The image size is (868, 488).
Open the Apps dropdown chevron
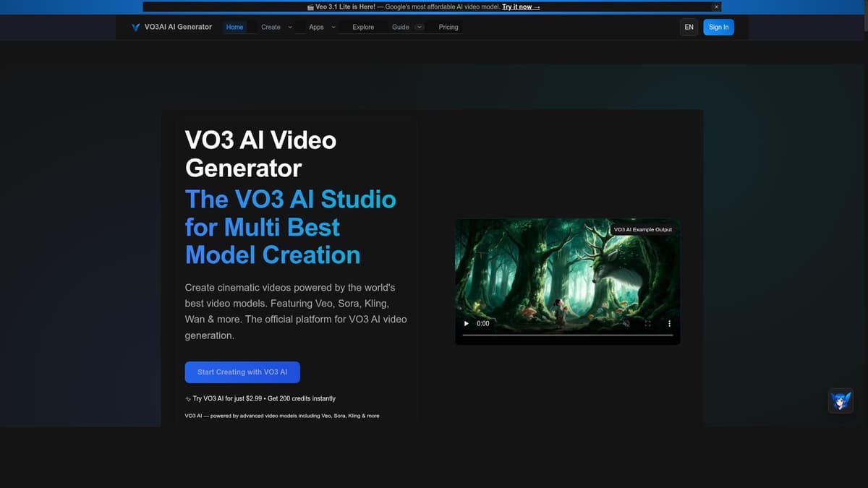(x=333, y=27)
